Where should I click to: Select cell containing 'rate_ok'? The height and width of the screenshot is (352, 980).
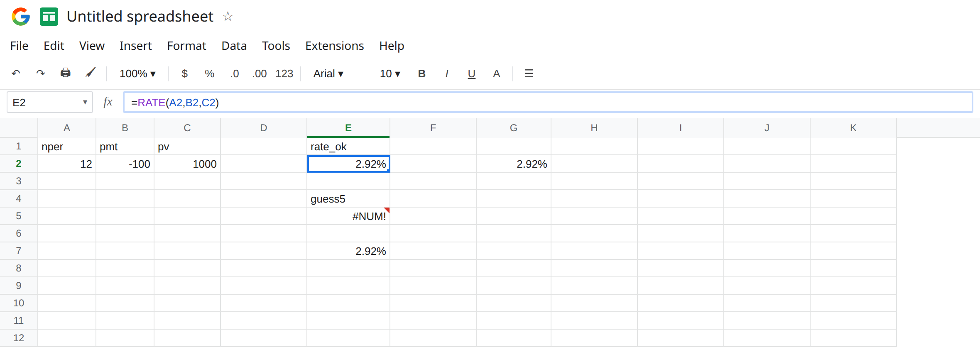(348, 146)
